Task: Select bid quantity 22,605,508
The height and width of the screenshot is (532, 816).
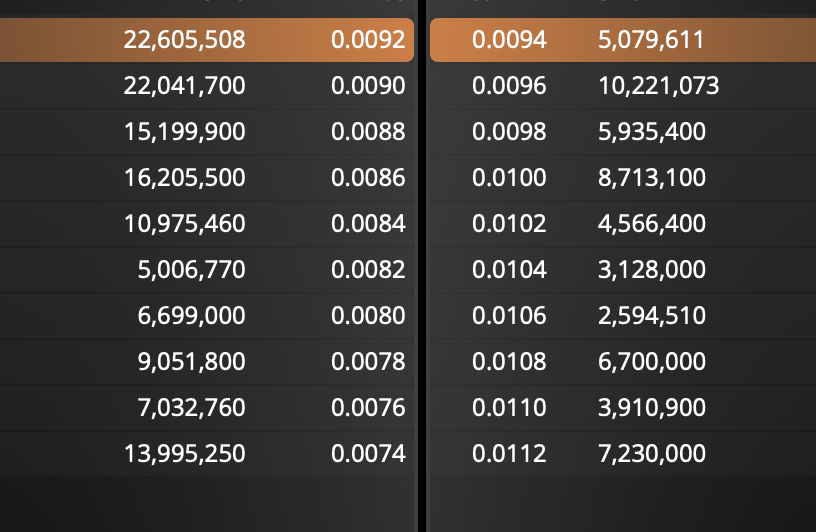Action: pos(184,40)
